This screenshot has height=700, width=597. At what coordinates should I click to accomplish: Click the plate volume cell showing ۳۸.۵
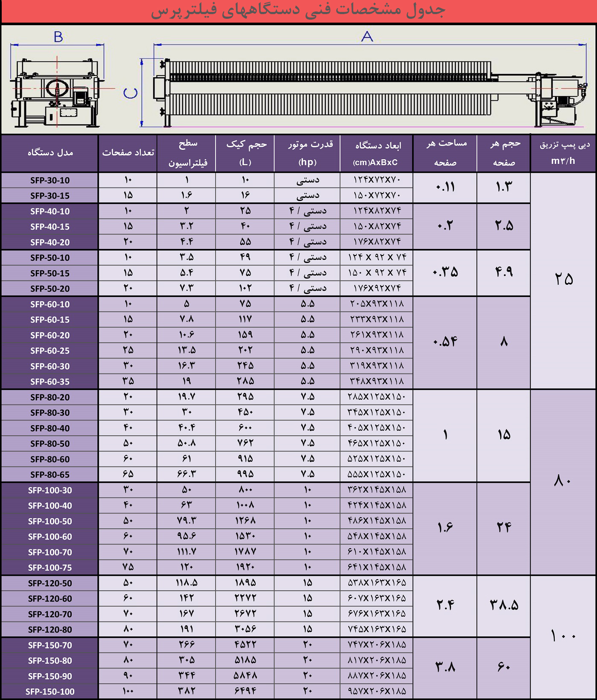tap(504, 605)
